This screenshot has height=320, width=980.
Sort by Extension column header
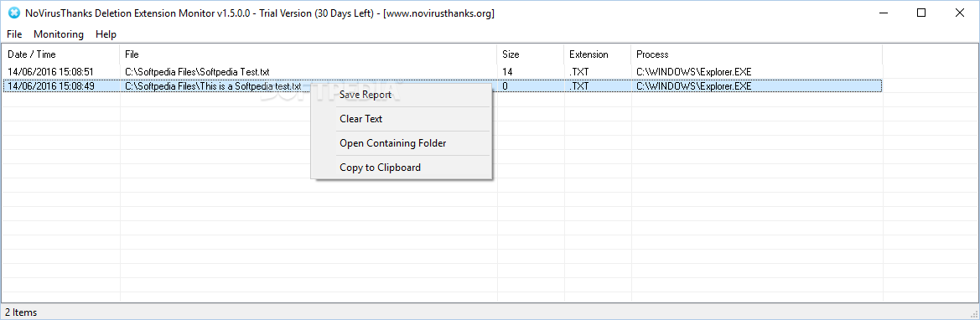coord(598,54)
